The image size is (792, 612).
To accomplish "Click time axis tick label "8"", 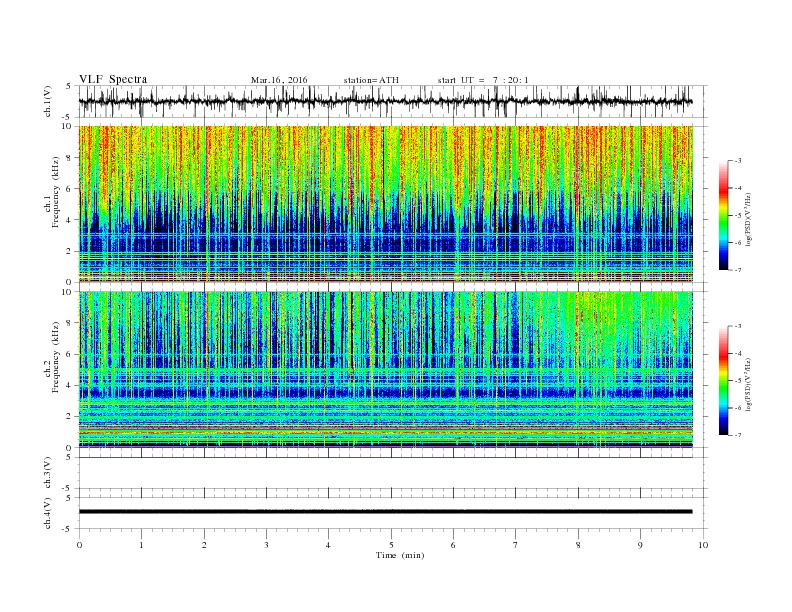I will coord(578,545).
